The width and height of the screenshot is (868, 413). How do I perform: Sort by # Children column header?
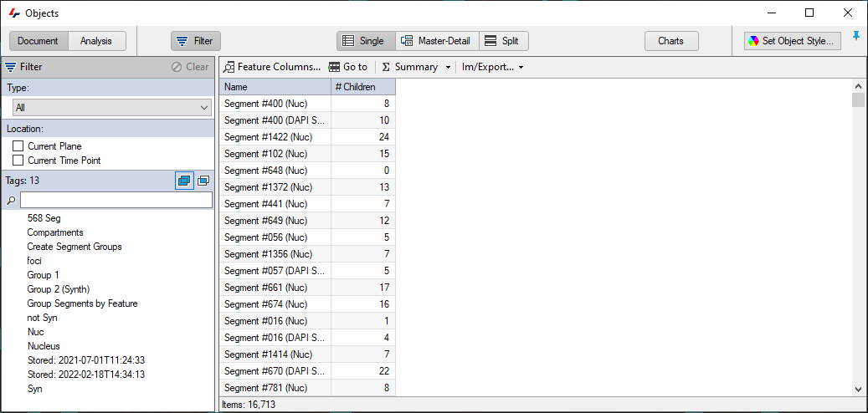point(363,87)
